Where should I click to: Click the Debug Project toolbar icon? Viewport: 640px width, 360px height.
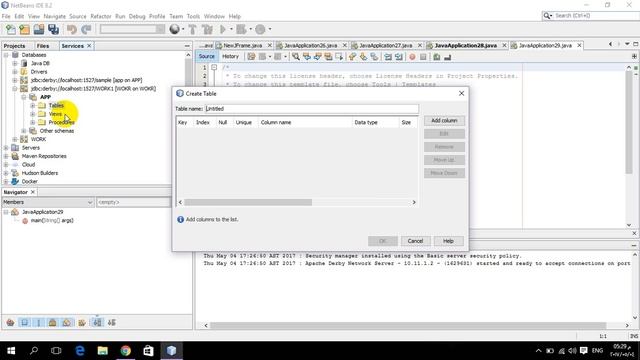coord(241,29)
